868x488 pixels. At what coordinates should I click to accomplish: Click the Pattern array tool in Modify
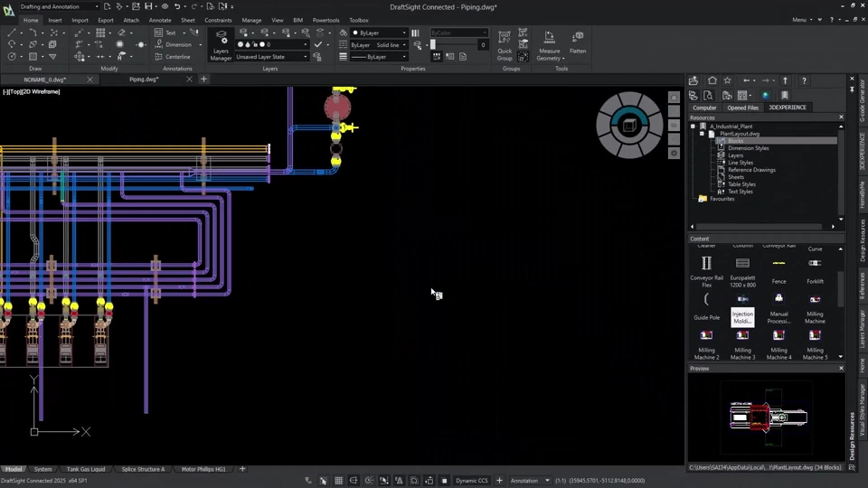tap(100, 33)
